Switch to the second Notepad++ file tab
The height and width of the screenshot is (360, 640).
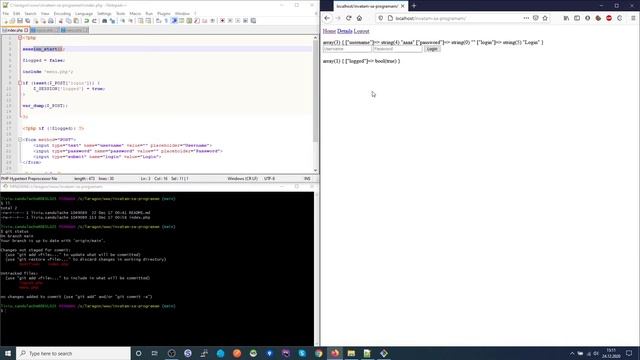coord(44,30)
